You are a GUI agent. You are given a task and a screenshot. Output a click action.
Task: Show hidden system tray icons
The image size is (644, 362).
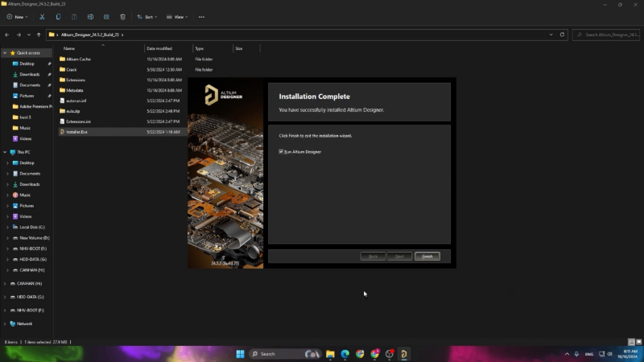pyautogui.click(x=567, y=354)
